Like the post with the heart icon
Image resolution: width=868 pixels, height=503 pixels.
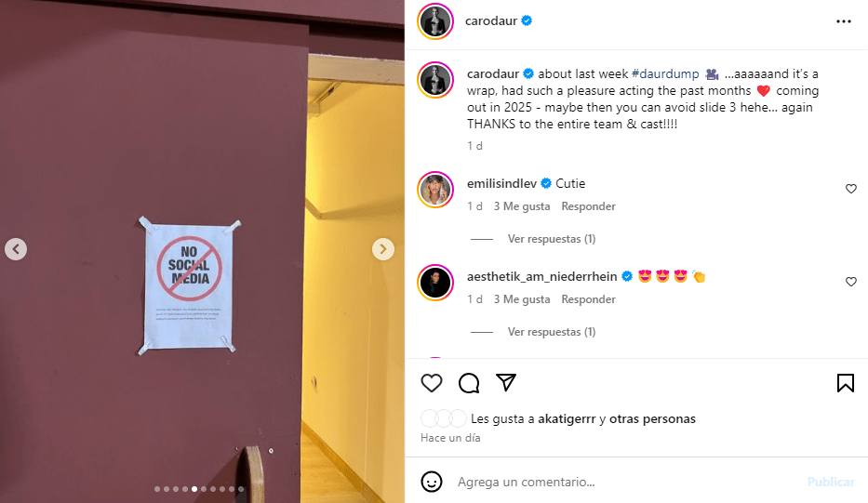432,383
